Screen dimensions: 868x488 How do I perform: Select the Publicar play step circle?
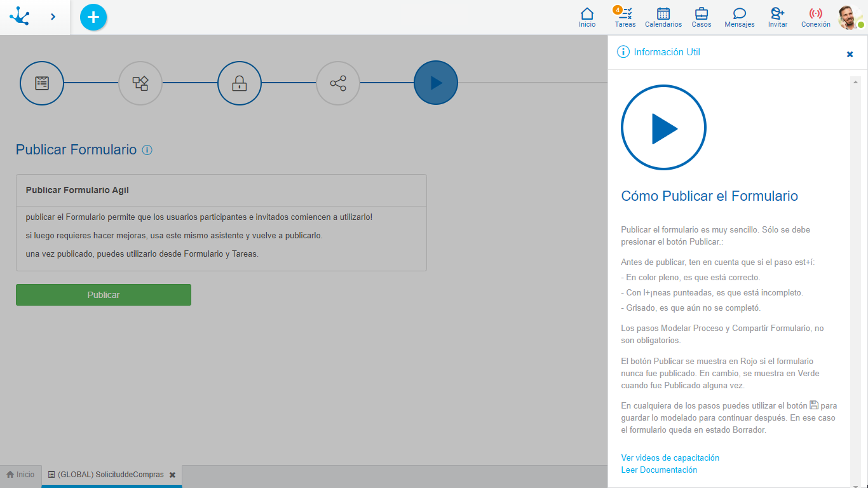pos(436,83)
